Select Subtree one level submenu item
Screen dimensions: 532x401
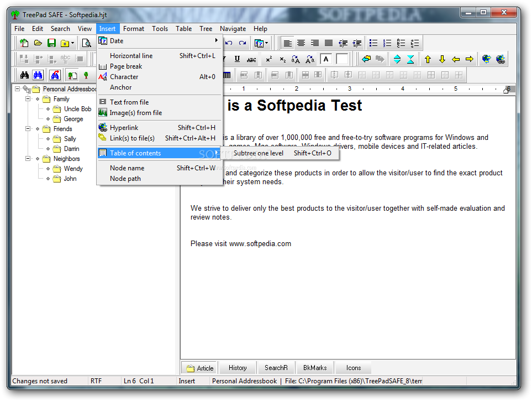280,153
